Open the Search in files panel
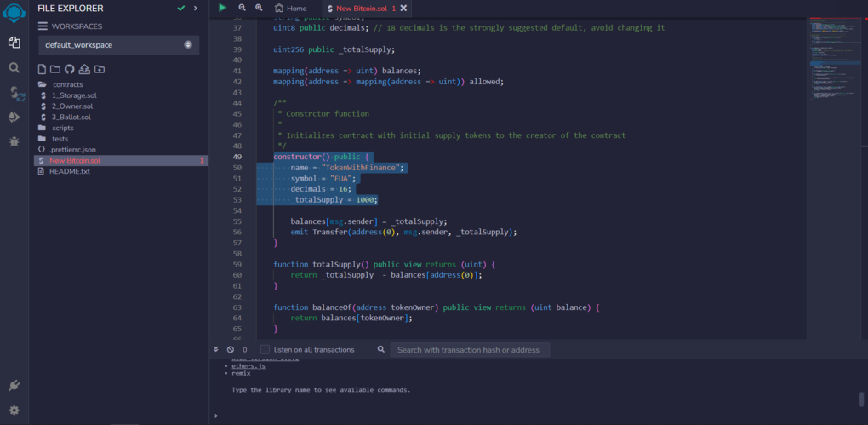 [x=14, y=67]
